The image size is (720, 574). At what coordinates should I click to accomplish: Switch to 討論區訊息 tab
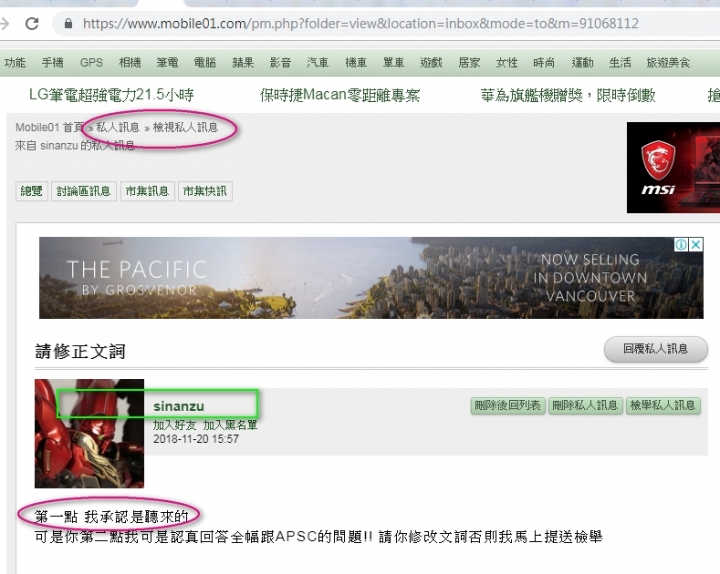(84, 191)
